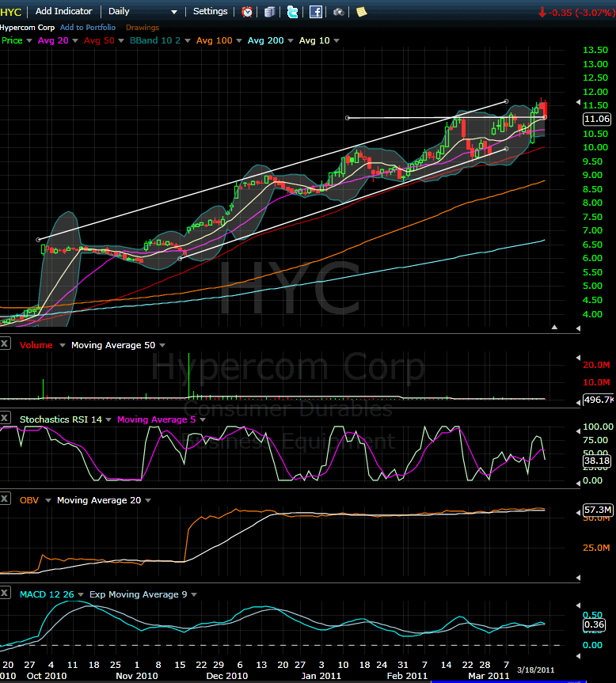
Task: Expand the Price series dropdown arrow
Action: click(x=29, y=40)
